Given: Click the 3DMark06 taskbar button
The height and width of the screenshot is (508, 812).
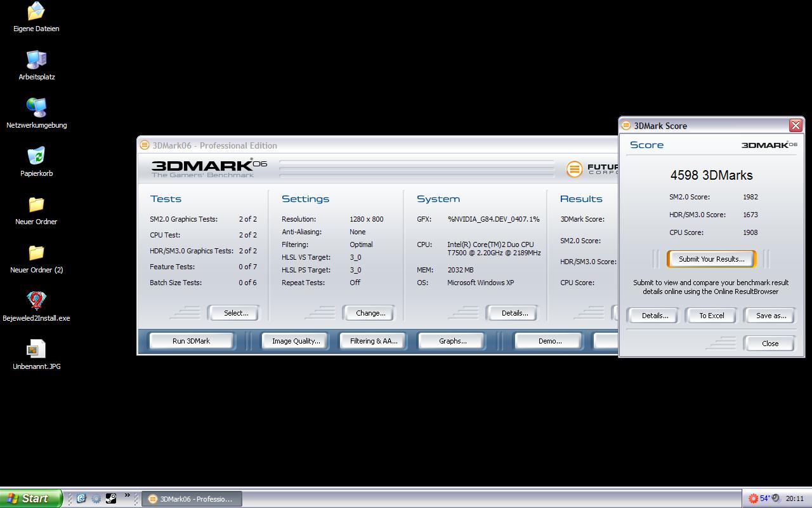Looking at the screenshot, I should (191, 499).
